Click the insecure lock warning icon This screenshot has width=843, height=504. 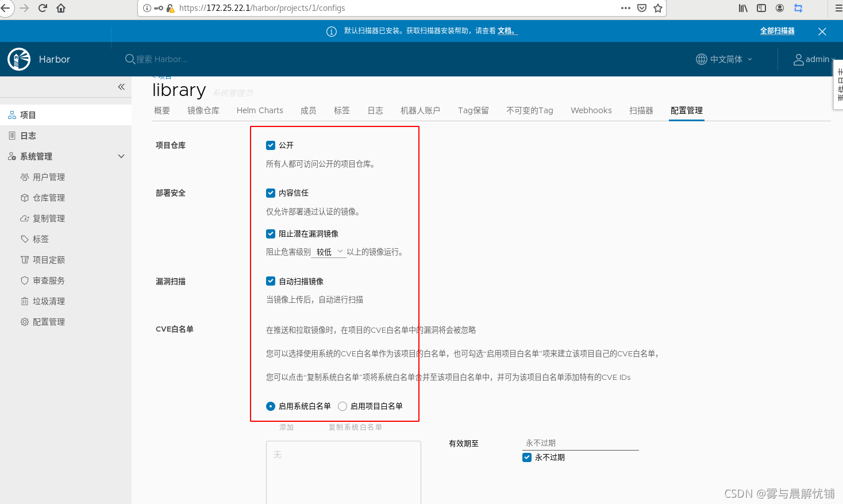coord(171,8)
